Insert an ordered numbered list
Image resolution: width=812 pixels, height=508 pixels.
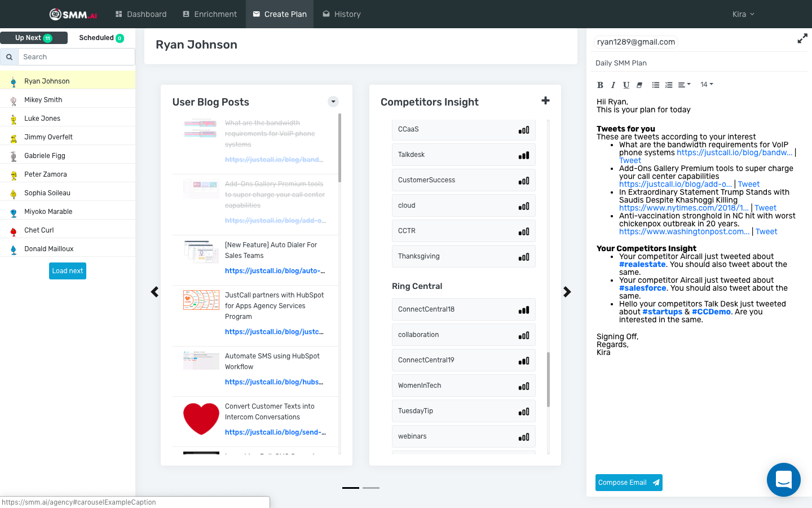pyautogui.click(x=669, y=85)
